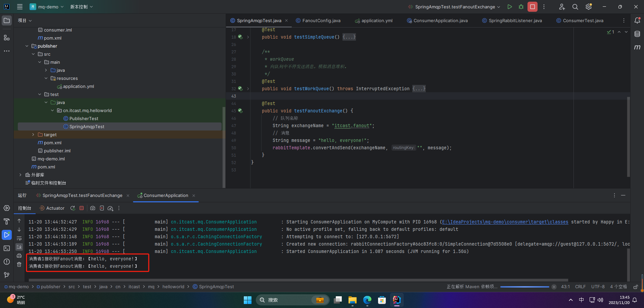Open the Build hammer tool window

point(7,221)
